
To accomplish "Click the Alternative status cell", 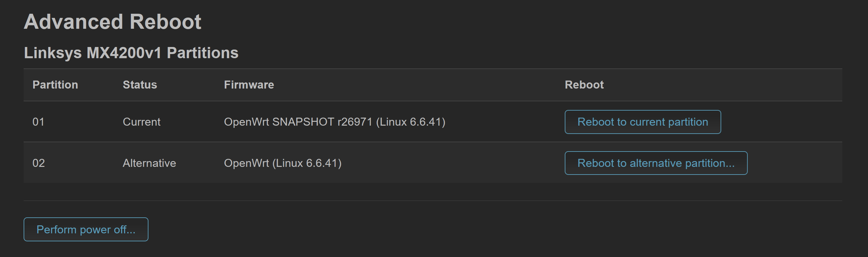I will click(x=149, y=163).
